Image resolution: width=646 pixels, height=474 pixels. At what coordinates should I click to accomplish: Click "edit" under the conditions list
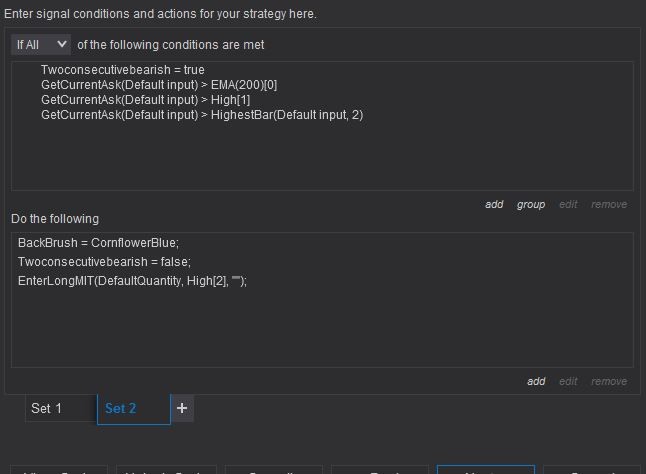(x=568, y=205)
